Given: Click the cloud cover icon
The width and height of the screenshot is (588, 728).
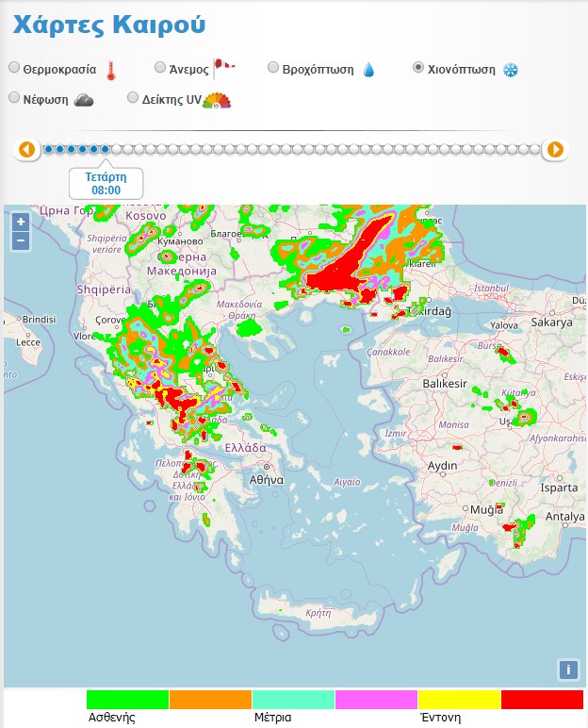Looking at the screenshot, I should (x=84, y=100).
